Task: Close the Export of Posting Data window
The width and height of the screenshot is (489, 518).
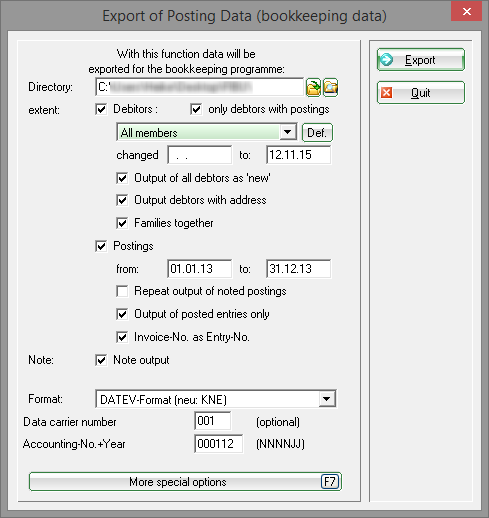Action: pos(466,11)
